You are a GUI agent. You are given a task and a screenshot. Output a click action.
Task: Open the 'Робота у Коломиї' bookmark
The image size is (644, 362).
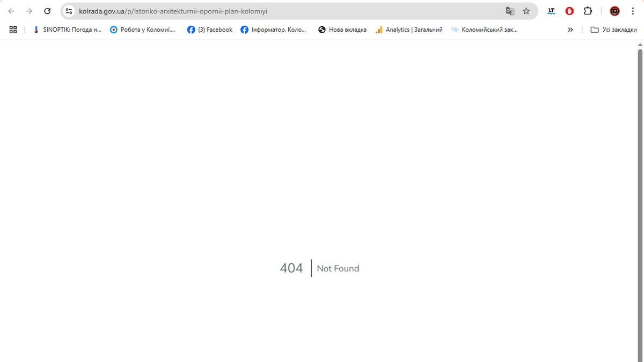[x=143, y=30]
